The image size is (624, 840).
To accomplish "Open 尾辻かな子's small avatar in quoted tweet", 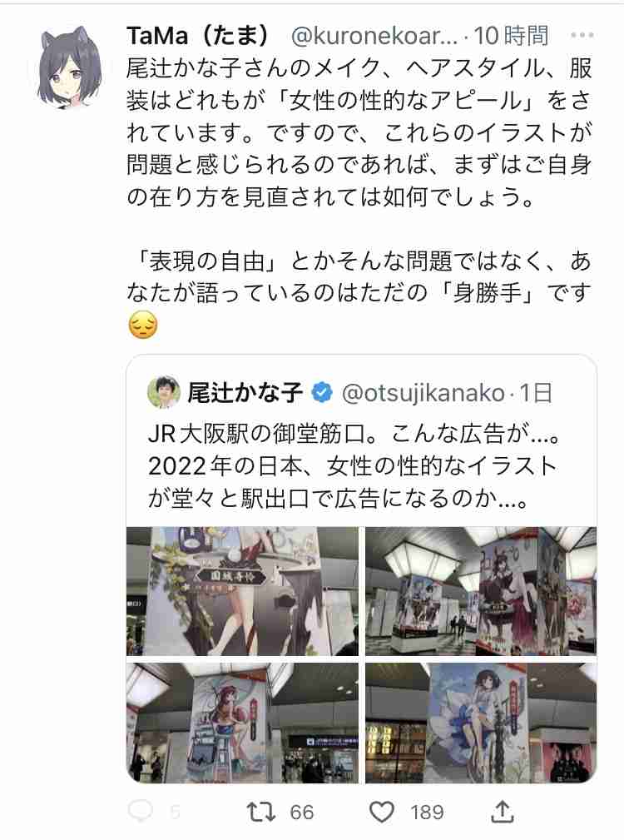I will point(163,393).
